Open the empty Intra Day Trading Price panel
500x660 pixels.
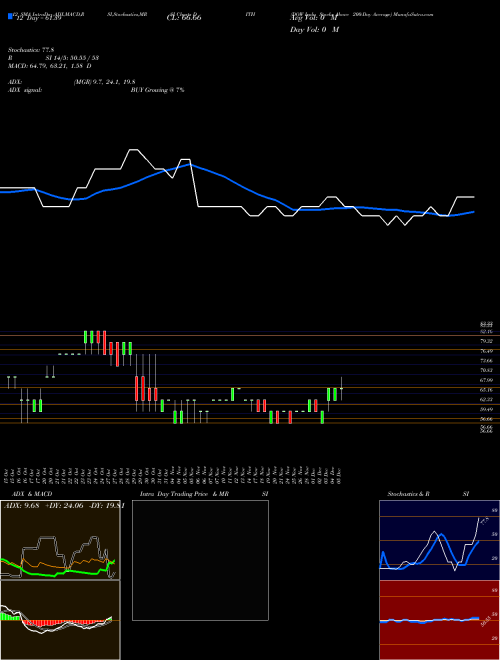[x=200, y=560]
